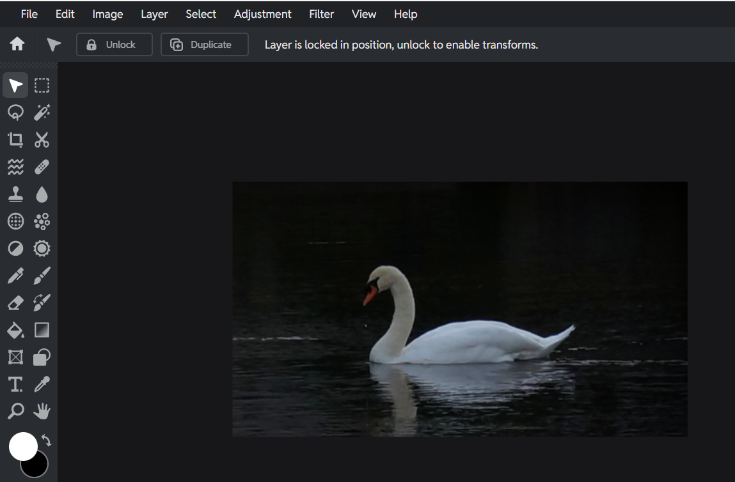This screenshot has height=482, width=735.
Task: Select the Marquee selection tool
Action: [x=42, y=86]
